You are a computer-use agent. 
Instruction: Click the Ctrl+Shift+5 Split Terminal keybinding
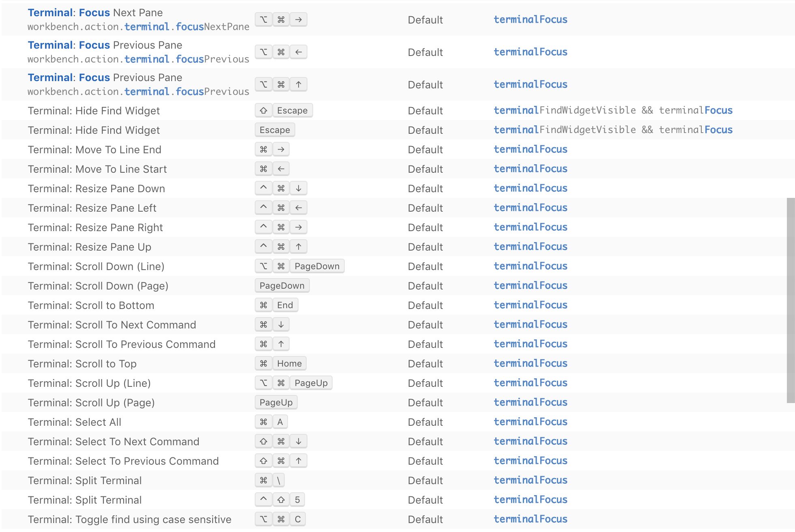pos(279,500)
